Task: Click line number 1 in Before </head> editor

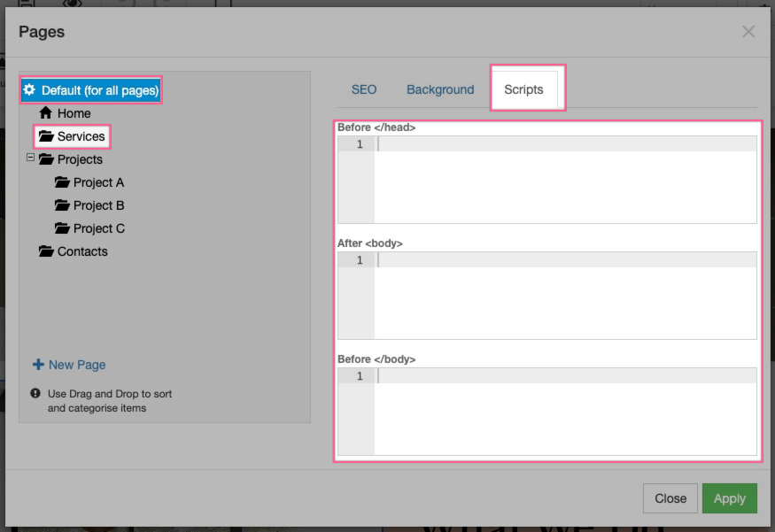Action: pyautogui.click(x=360, y=144)
